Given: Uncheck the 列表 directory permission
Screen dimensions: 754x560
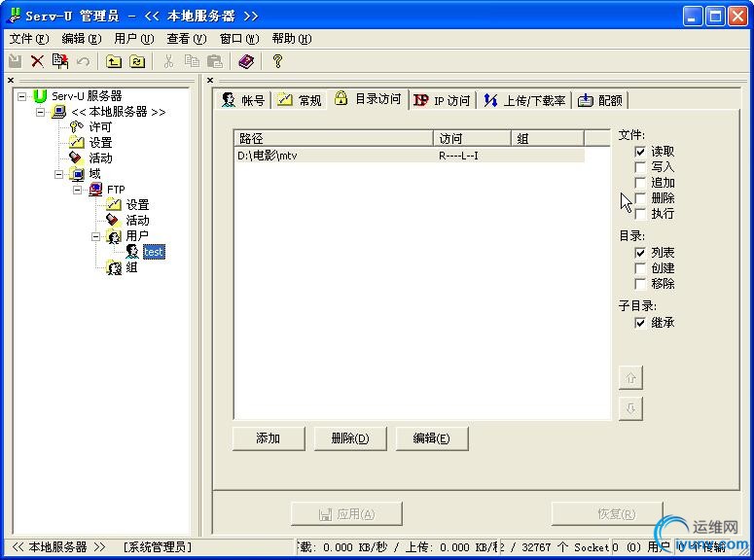Looking at the screenshot, I should [640, 253].
